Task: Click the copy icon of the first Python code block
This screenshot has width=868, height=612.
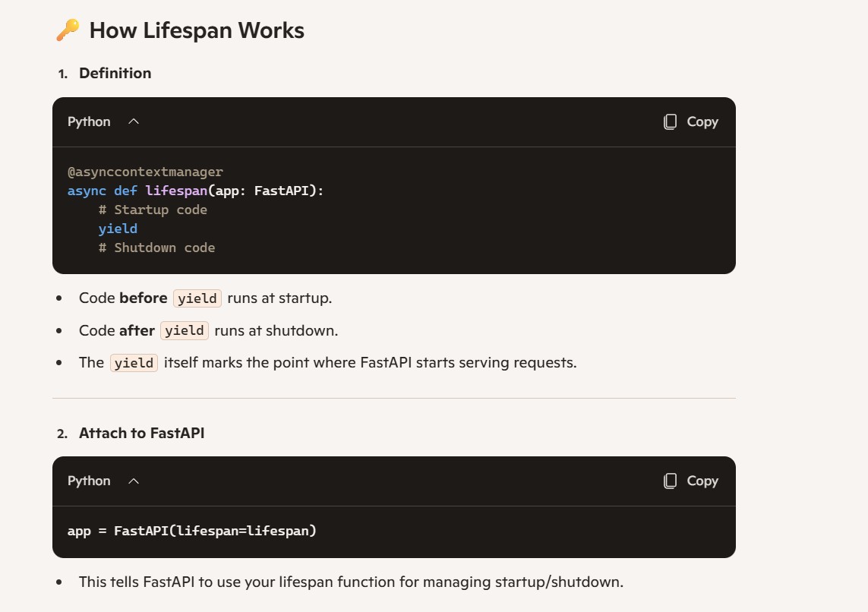Action: click(x=670, y=121)
